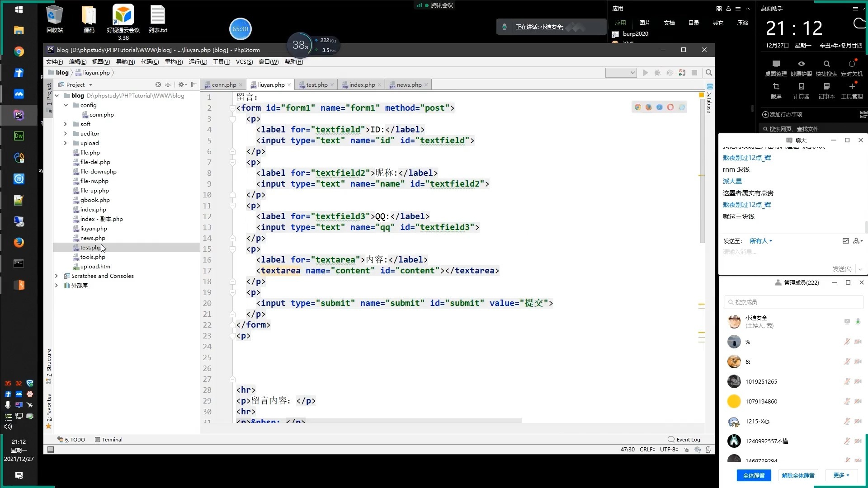Click the Debug bug icon
Viewport: 868px width, 488px height.
point(658,73)
